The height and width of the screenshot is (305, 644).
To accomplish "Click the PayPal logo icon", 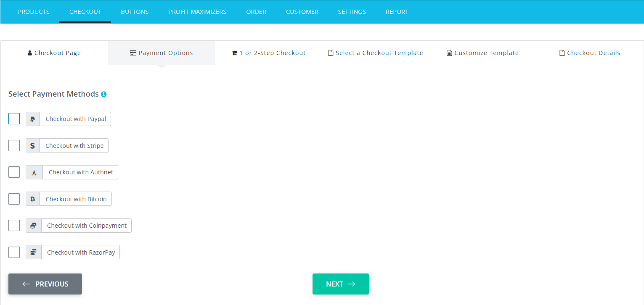I will click(x=33, y=119).
